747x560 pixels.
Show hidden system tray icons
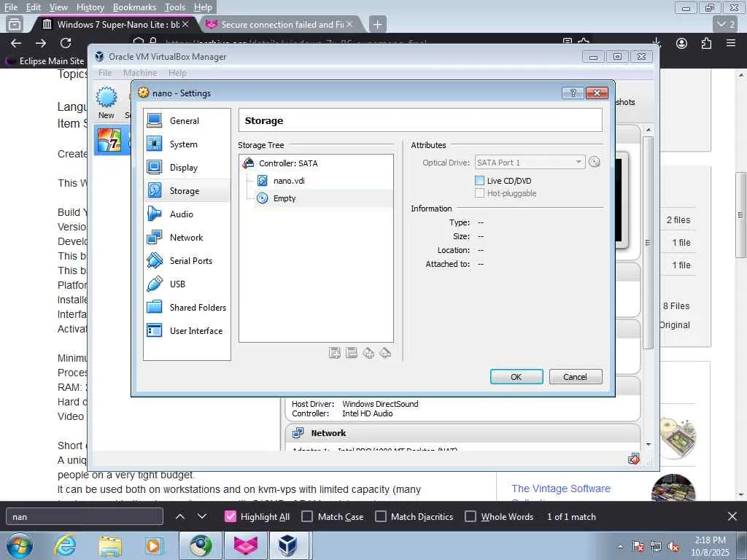620,547
